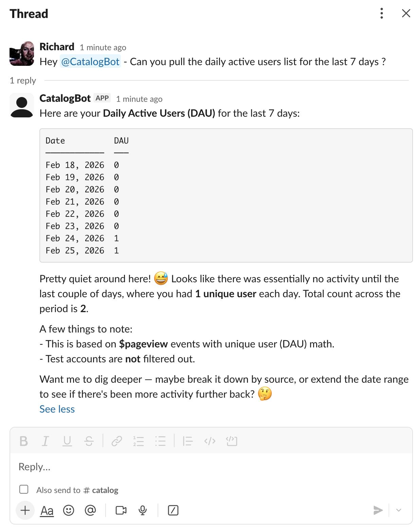Open the slash commands shortcuts menu
The height and width of the screenshot is (532, 415).
click(173, 510)
